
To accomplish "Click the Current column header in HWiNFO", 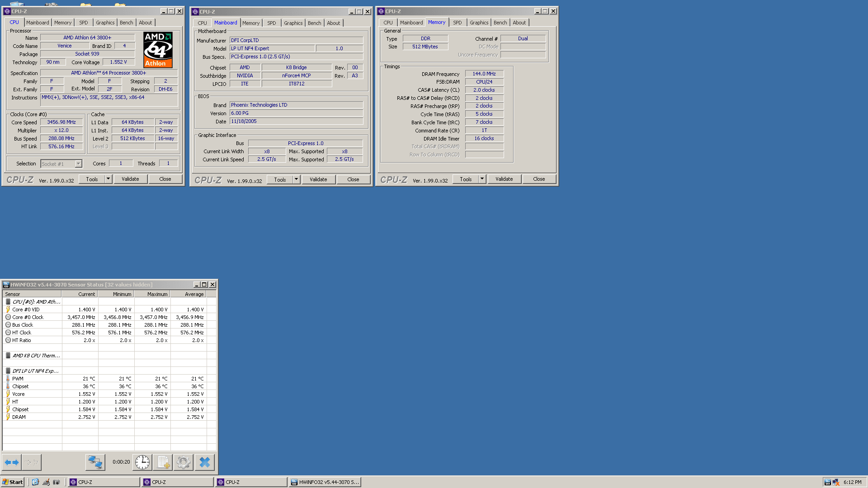I will click(x=80, y=294).
